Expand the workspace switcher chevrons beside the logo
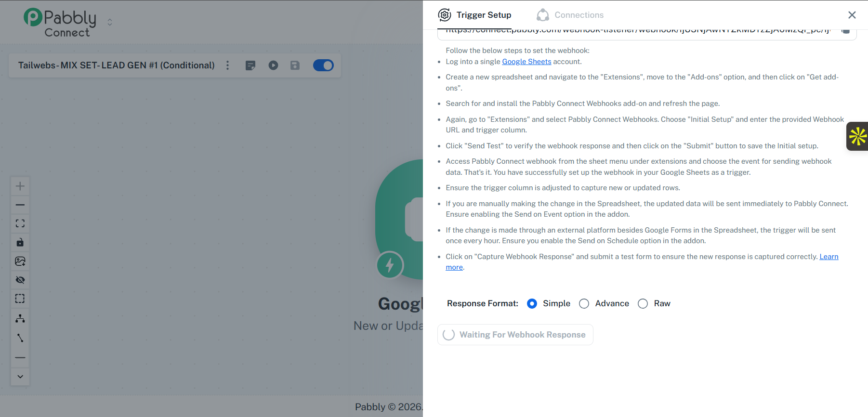 110,22
